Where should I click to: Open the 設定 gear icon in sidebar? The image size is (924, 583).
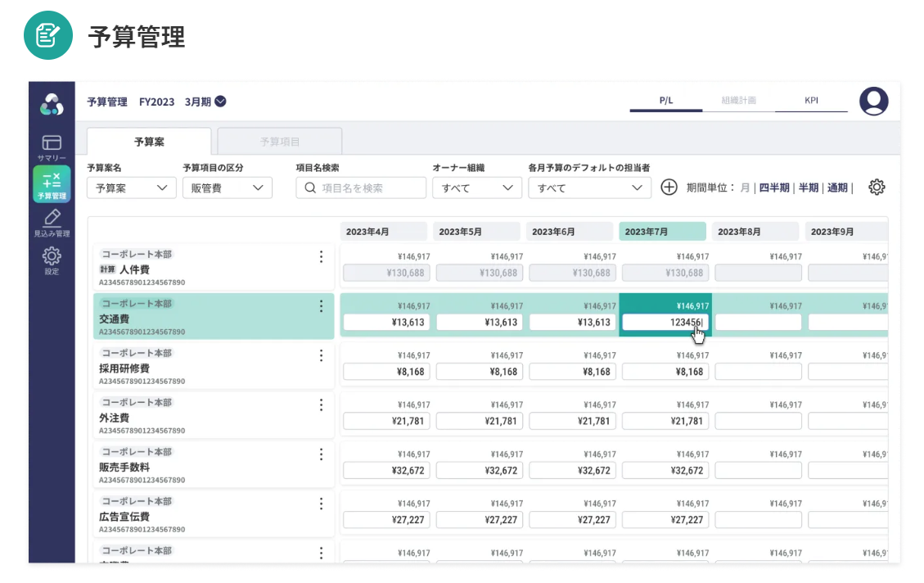click(x=52, y=260)
